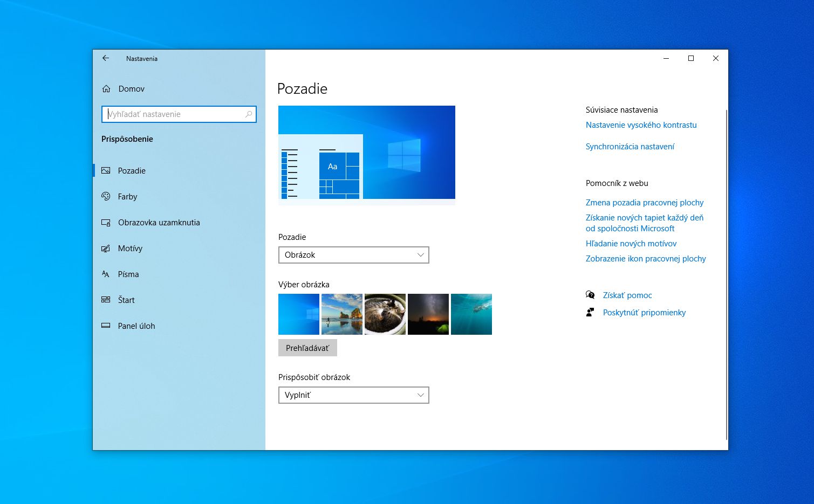This screenshot has width=814, height=504.
Task: Click the Štart tiles icon
Action: [x=106, y=300]
